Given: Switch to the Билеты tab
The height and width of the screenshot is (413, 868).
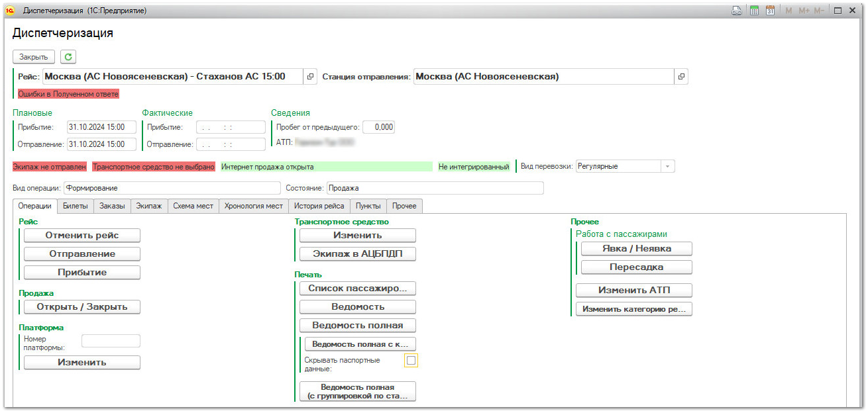Looking at the screenshot, I should click(x=75, y=206).
